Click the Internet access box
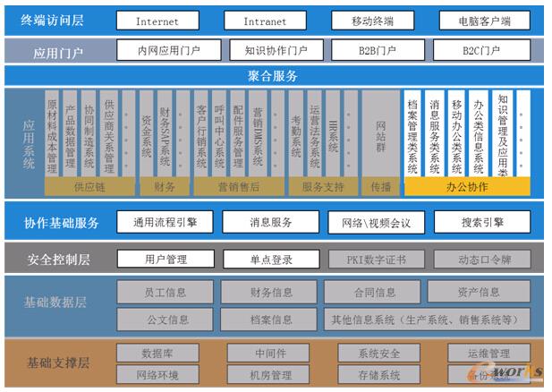The image size is (552, 392). pos(157,21)
